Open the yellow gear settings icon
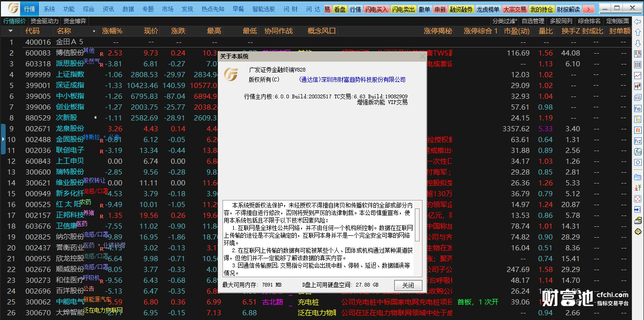This screenshot has width=644, height=320. click(638, 231)
